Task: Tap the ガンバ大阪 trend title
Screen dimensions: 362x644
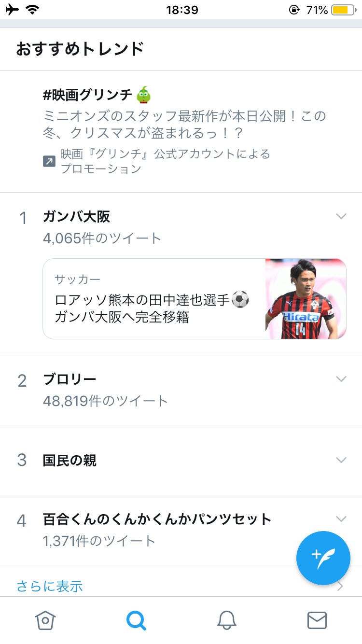Action: click(x=76, y=217)
